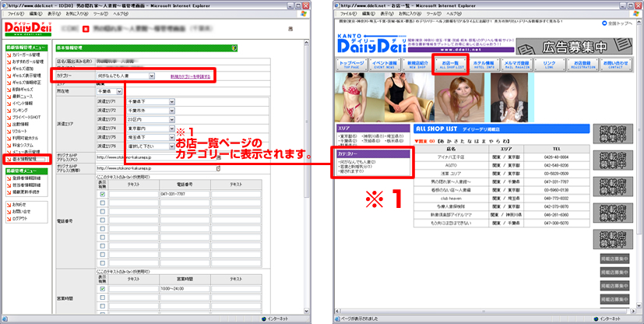Image resolution: width=644 pixels, height=324 pixels.
Task: Click the first 掲載店募集中 side banner
Action: [x=613, y=133]
